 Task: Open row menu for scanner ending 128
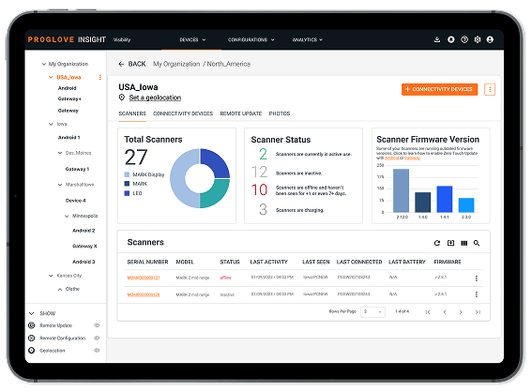[x=477, y=294]
